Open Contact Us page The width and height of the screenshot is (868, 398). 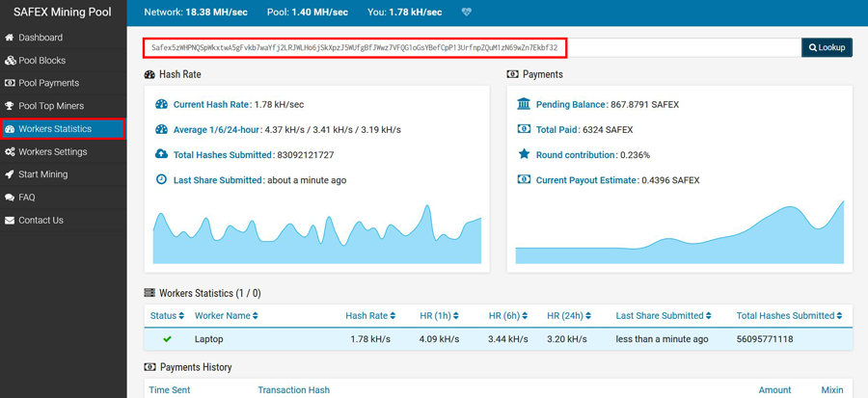pos(63,220)
